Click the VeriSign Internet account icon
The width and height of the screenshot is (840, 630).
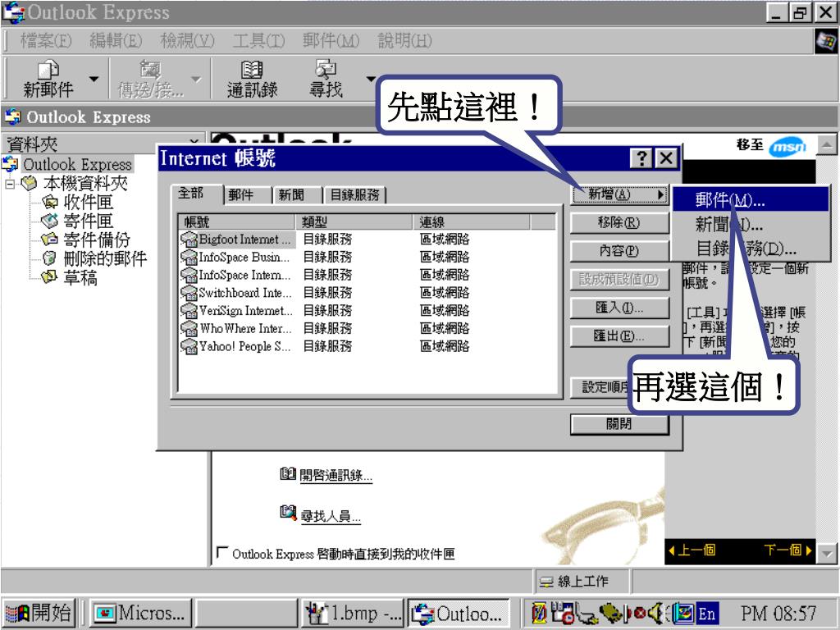pos(189,311)
